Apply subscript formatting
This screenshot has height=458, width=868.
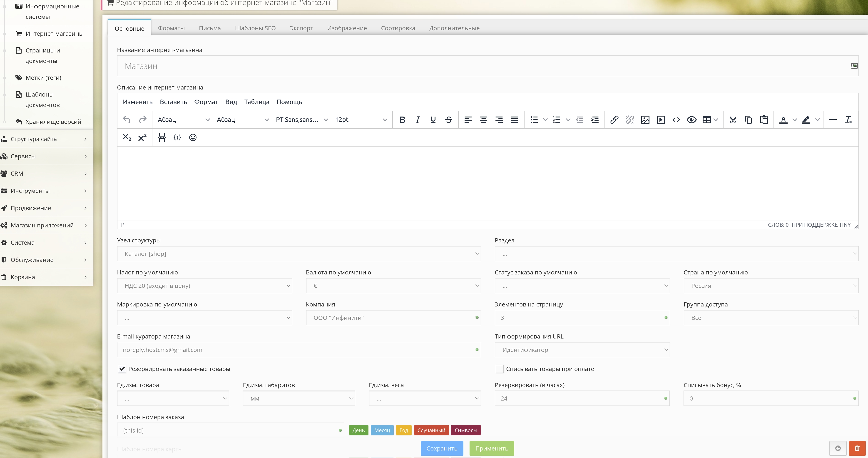[127, 137]
